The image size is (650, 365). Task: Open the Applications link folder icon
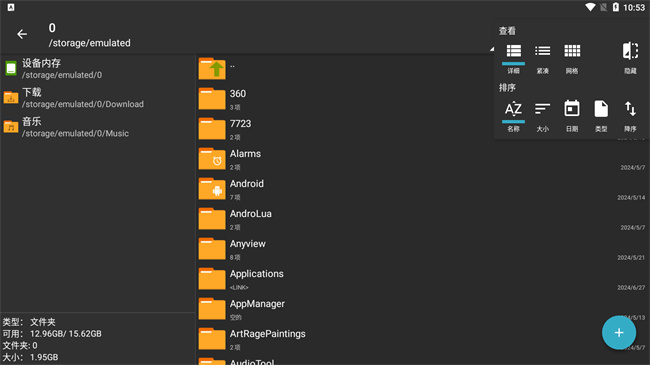tap(212, 279)
